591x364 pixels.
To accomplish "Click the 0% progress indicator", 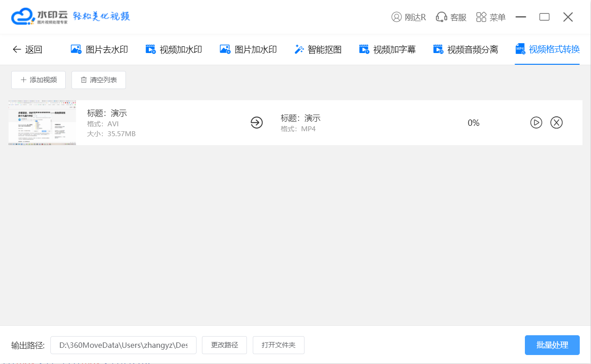I will point(474,123).
